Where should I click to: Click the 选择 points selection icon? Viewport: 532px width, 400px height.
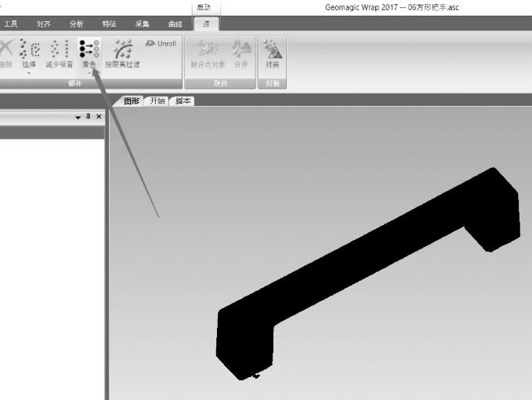[30, 53]
